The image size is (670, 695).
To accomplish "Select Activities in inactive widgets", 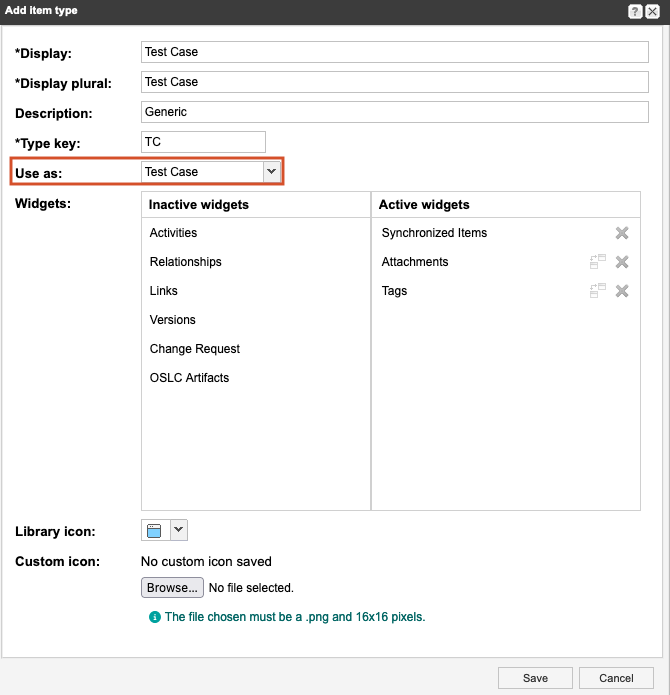I will (173, 233).
